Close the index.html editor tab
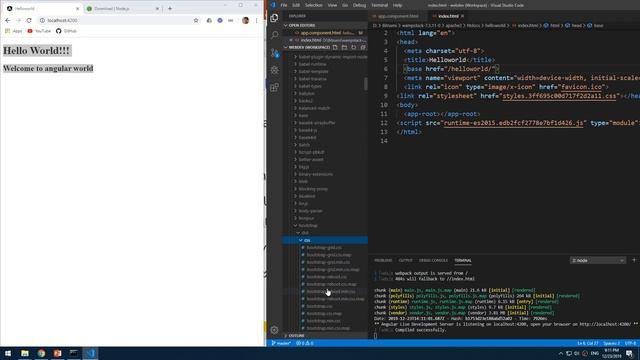 (462, 16)
